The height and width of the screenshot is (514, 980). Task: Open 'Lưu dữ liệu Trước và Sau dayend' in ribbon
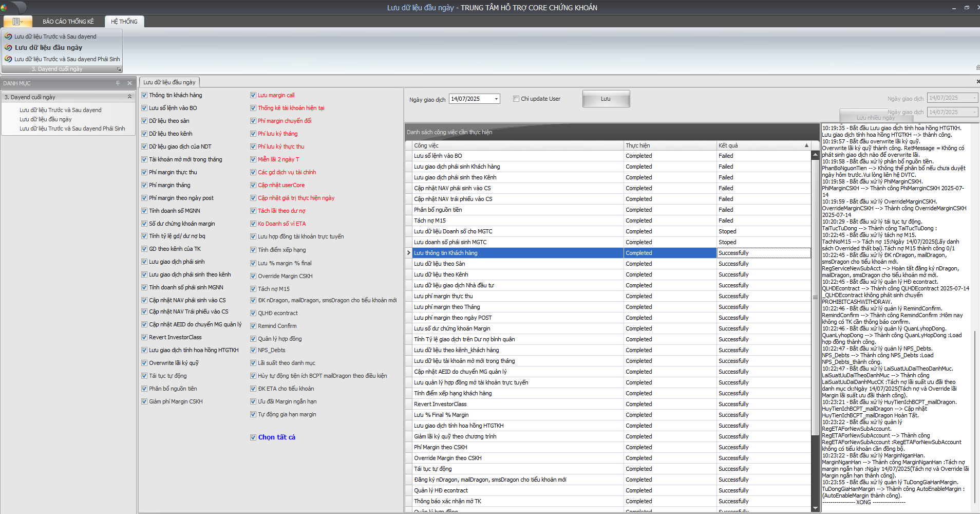click(55, 36)
